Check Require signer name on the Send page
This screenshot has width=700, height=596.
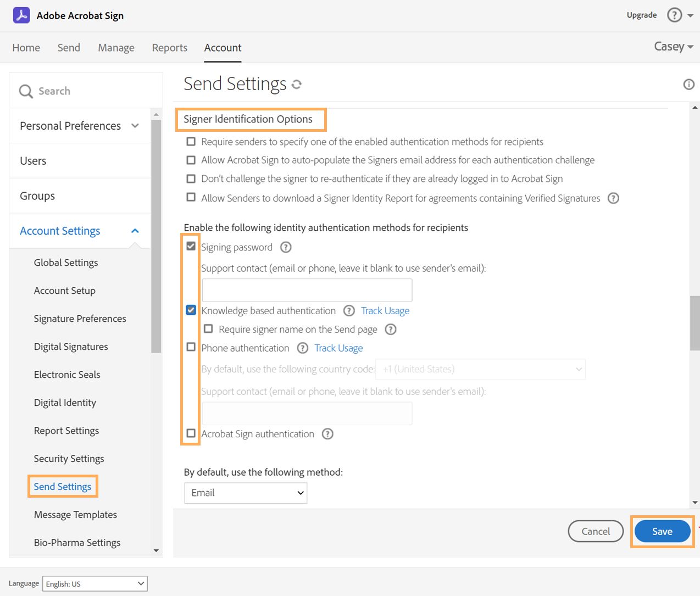tap(208, 329)
